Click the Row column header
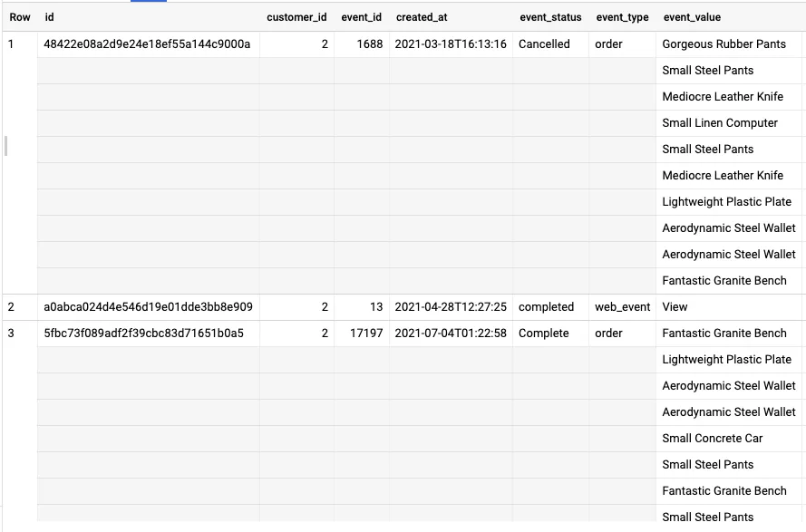This screenshot has height=532, width=806. (x=20, y=17)
